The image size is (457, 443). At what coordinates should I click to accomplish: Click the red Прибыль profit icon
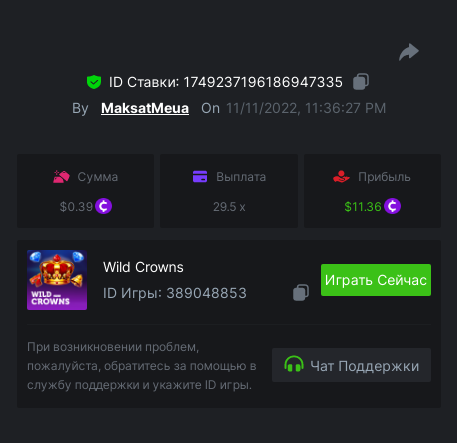coord(341,177)
